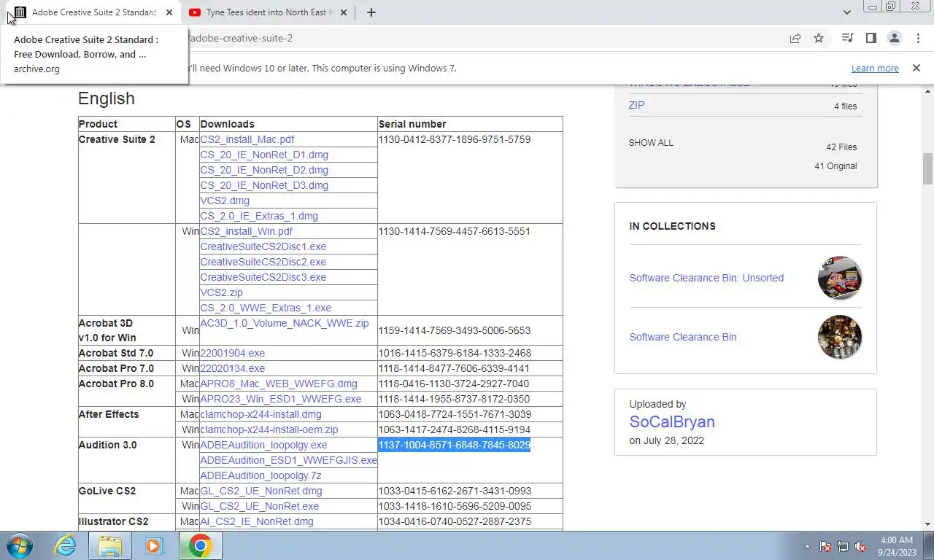Image resolution: width=934 pixels, height=560 pixels.
Task: Open the Software Clearance Bin collection link
Action: click(x=683, y=337)
